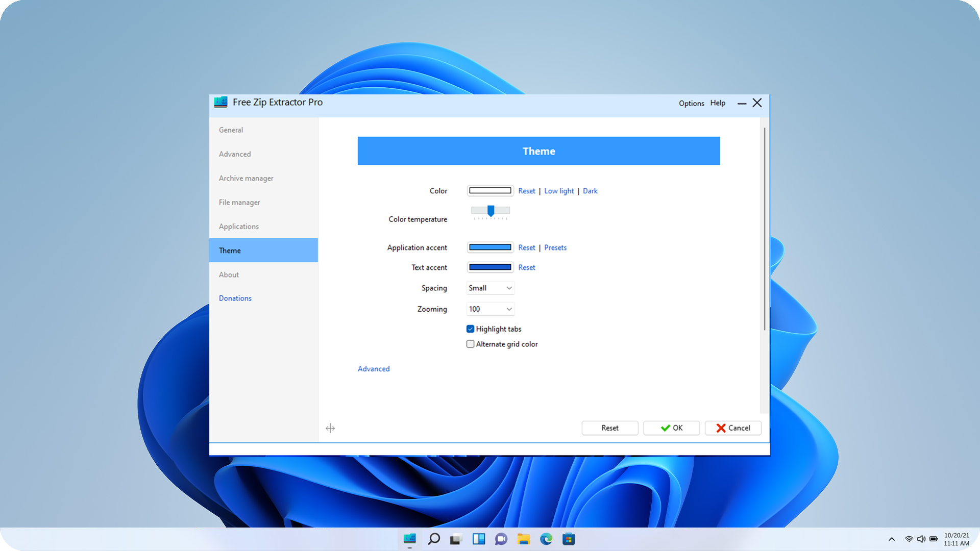
Task: Click the move crosshair icon at bottom left
Action: click(330, 428)
